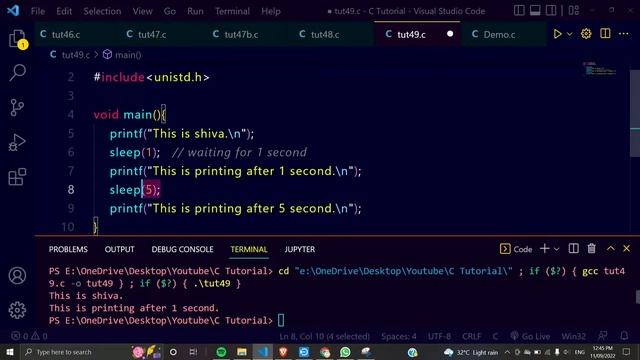
Task: Switch to the PROBLEMS panel tab
Action: click(68, 249)
